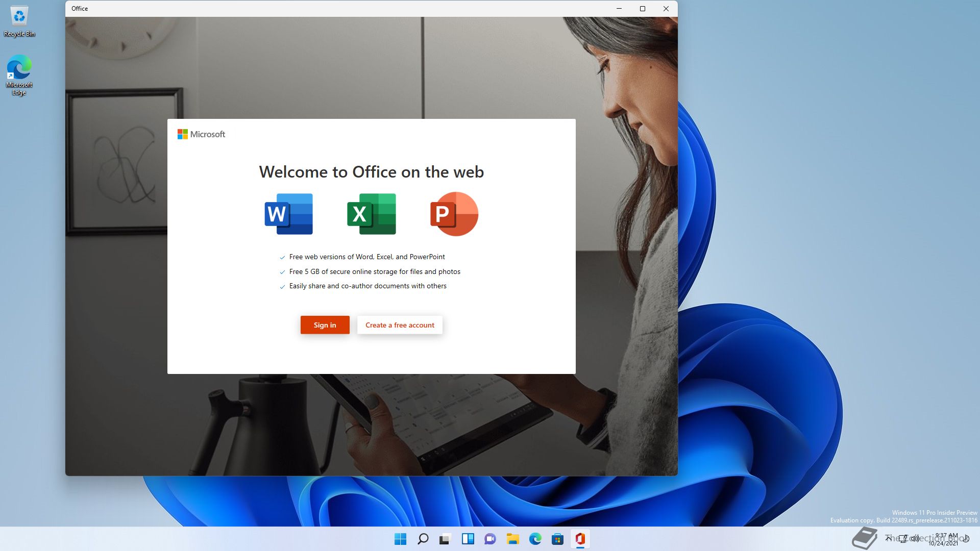Open the Windows Start menu
The image size is (980, 551).
click(x=401, y=539)
